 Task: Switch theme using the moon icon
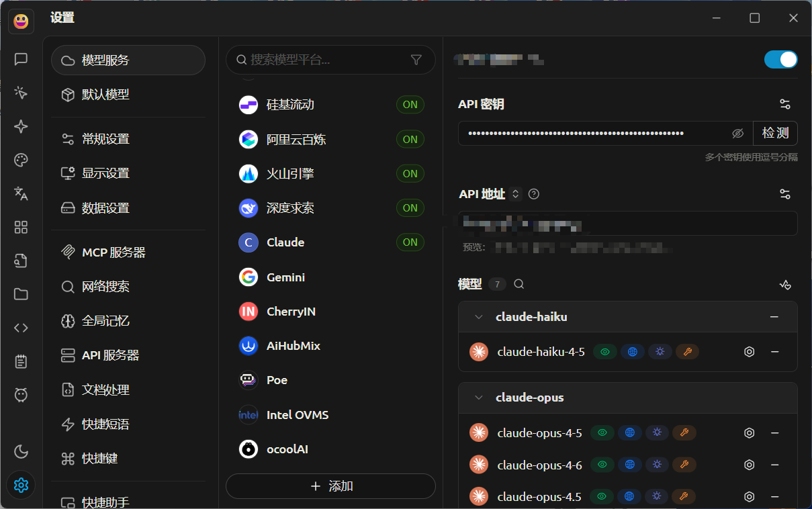click(x=21, y=451)
